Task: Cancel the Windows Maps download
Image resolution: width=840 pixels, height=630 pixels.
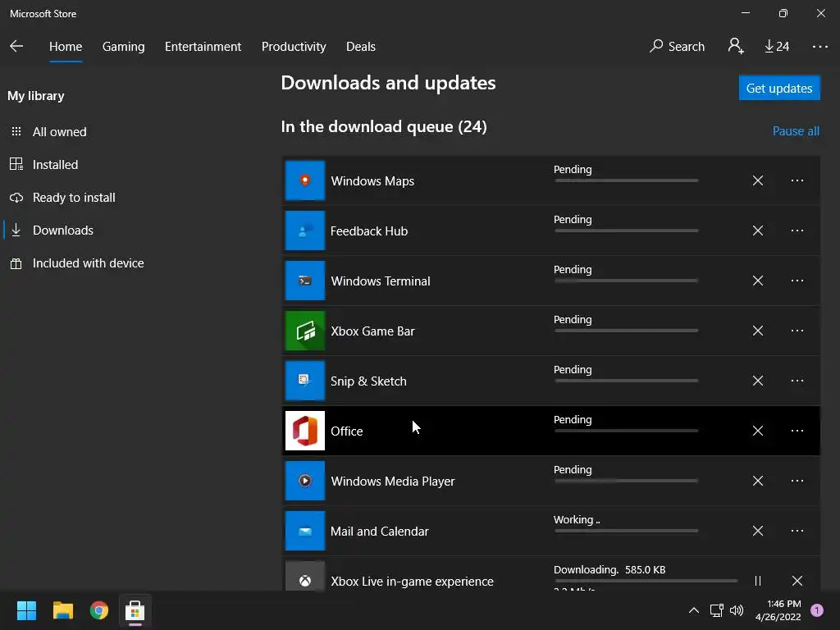Action: tap(757, 180)
